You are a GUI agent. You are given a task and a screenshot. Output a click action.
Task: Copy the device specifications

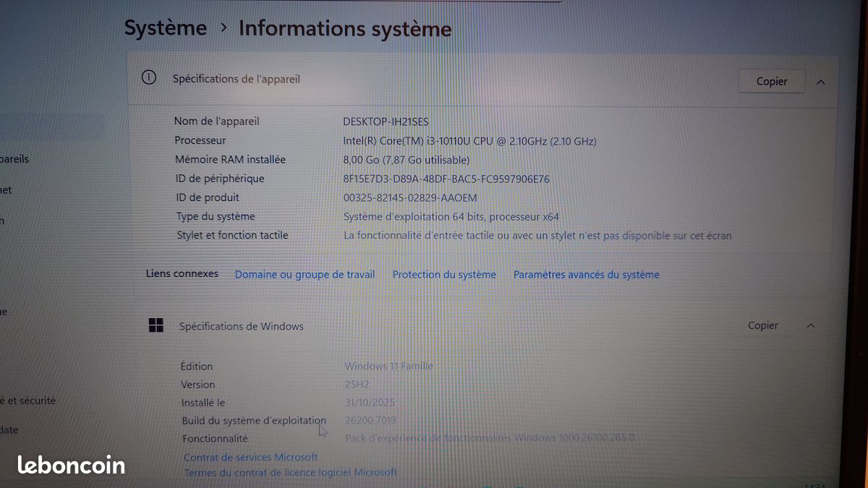pyautogui.click(x=771, y=81)
